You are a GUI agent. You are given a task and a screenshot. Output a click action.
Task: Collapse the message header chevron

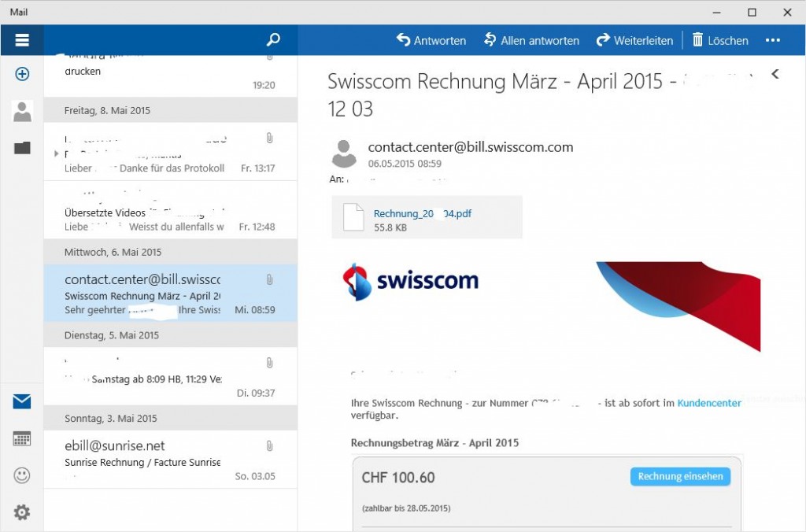tap(775, 74)
